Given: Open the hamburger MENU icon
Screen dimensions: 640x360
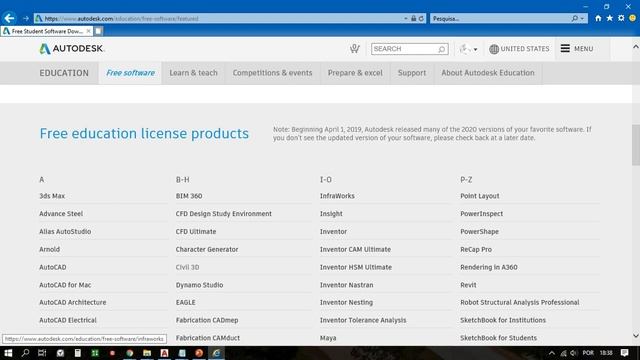Looking at the screenshot, I should pos(565,49).
